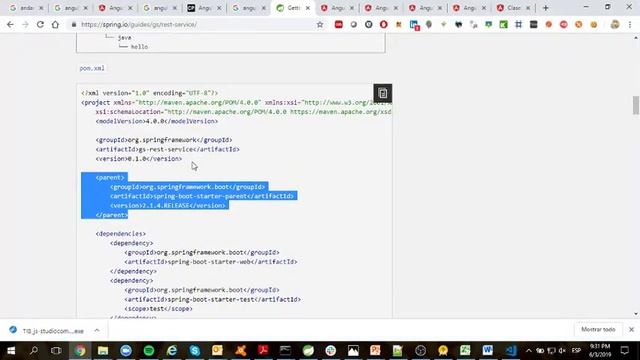Screen dimensions: 640x360
Task: Open Slack from the taskbar
Action: point(331,351)
